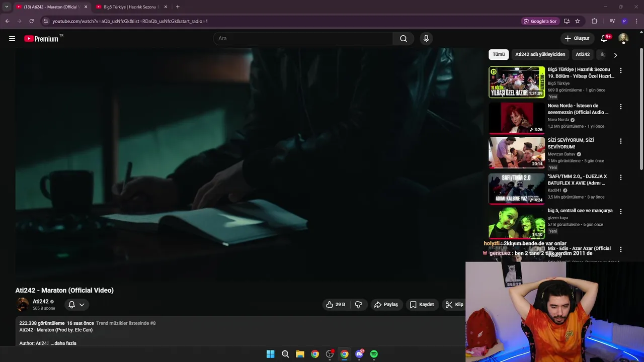Screen dimensions: 644x362
Task: Open options for big 5, centrall cee video
Action: click(x=621, y=212)
